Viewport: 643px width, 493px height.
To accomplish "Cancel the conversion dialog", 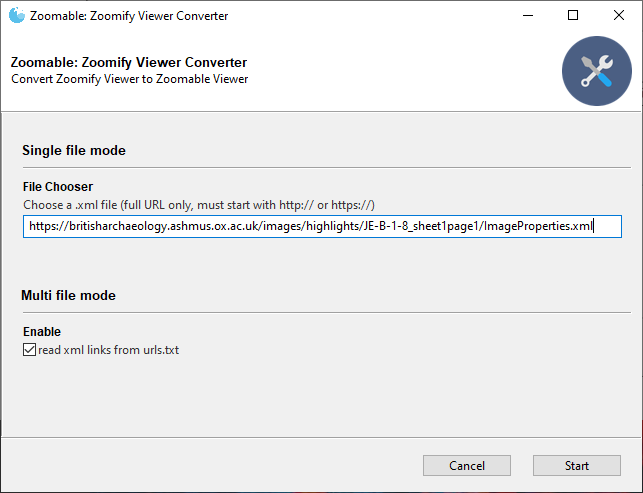I will click(x=467, y=466).
